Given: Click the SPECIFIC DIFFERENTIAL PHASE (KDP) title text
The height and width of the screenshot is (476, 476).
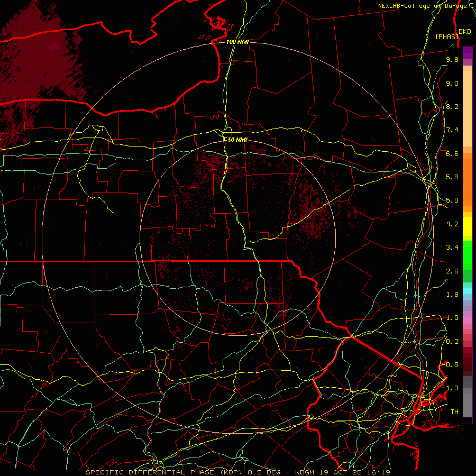Looking at the screenshot, I should coord(166,472).
